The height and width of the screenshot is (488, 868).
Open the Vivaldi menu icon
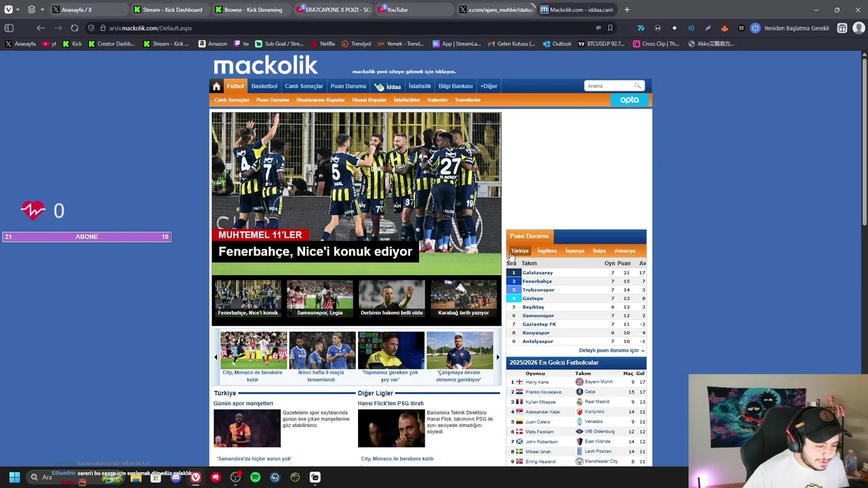pyautogui.click(x=8, y=9)
